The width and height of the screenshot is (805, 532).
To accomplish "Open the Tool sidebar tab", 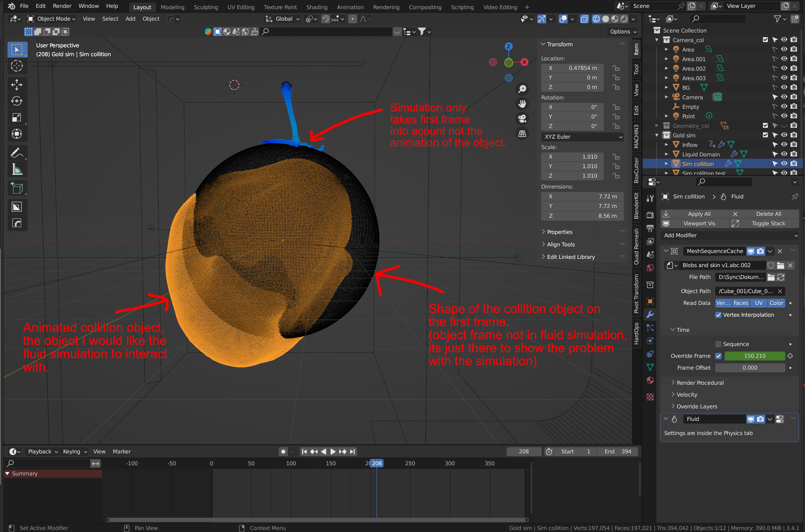I will click(x=636, y=70).
